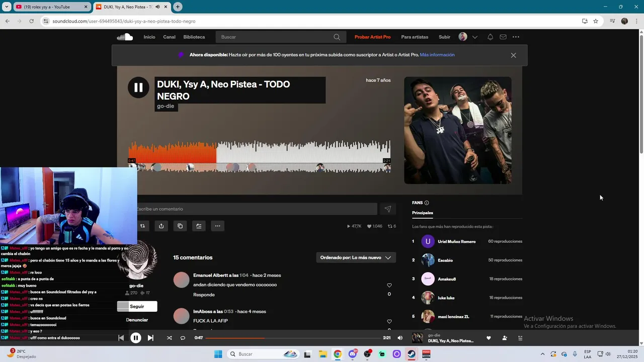Skip to previous track in player bar
Viewport: 644px width, 362px height.
click(x=121, y=338)
